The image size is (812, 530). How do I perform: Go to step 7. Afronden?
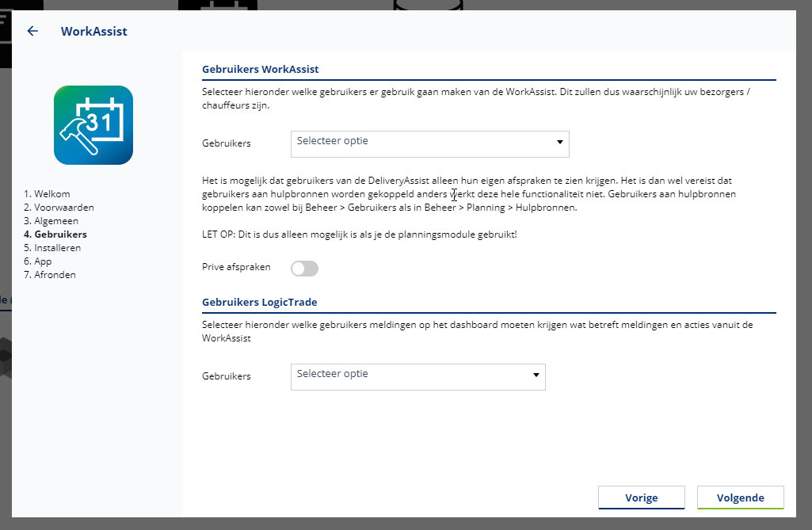[x=49, y=275]
